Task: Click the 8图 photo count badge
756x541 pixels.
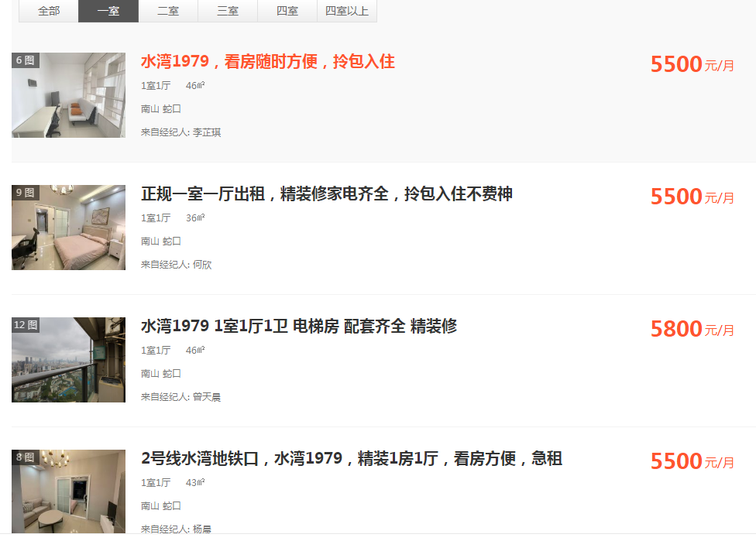Action: (x=26, y=457)
